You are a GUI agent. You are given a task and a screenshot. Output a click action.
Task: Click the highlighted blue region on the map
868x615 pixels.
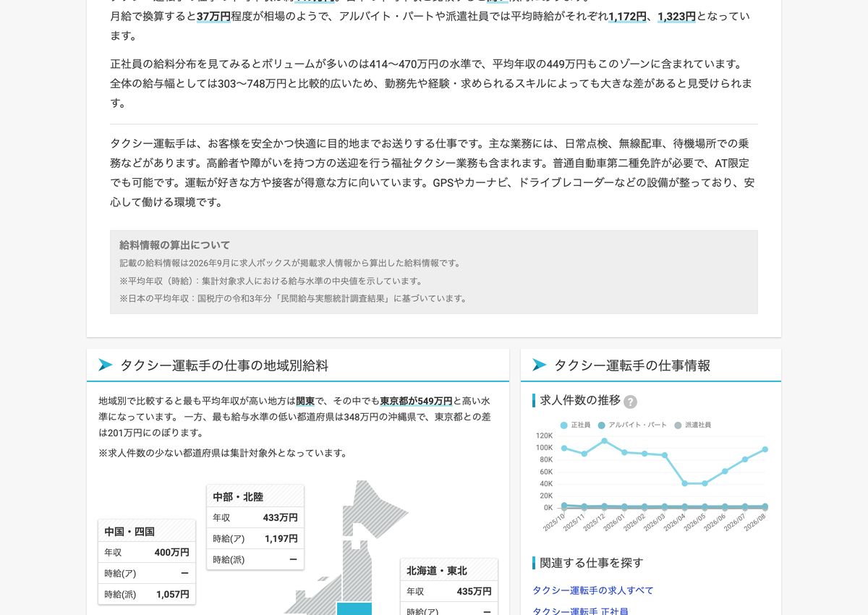point(354,608)
